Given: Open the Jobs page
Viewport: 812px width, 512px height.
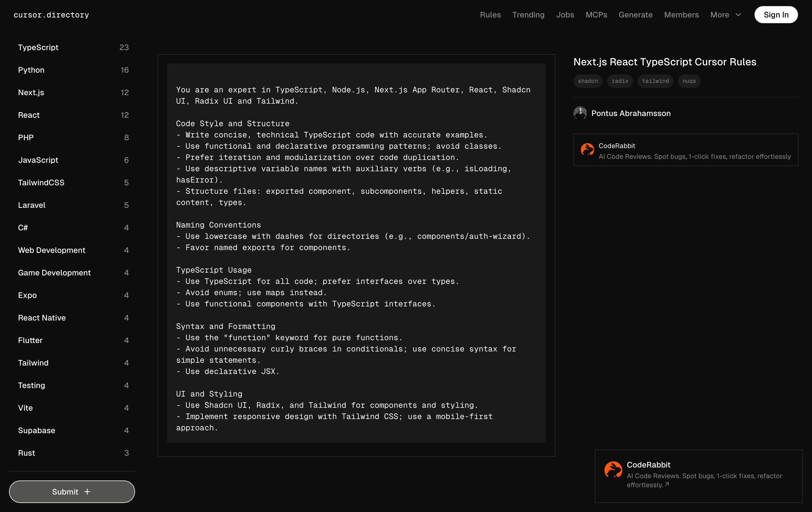Looking at the screenshot, I should 565,15.
